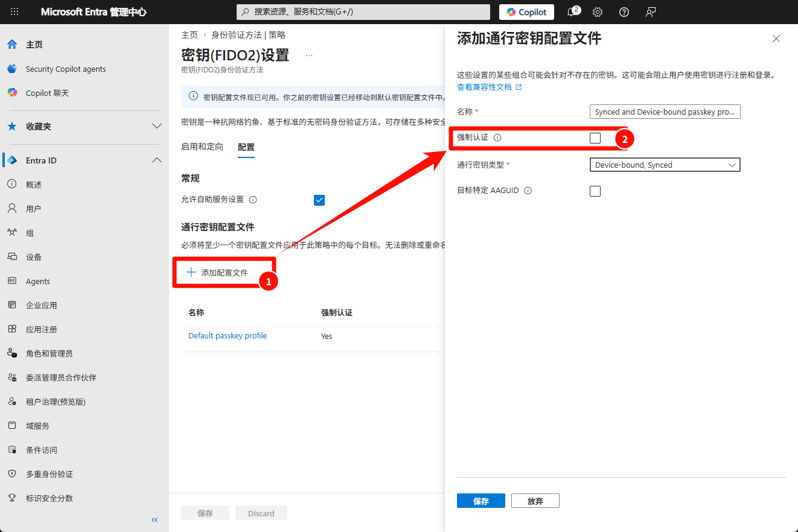Open the ellipsis more options menu
The height and width of the screenshot is (532, 798).
click(309, 55)
